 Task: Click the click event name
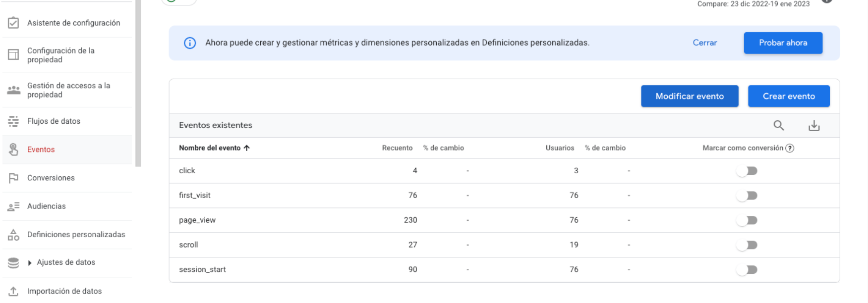click(187, 171)
